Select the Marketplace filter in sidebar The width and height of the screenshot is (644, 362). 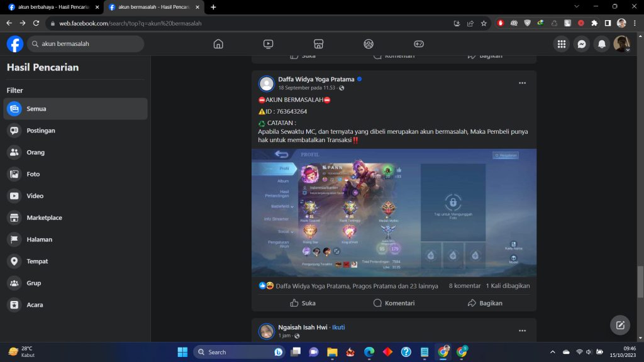coord(75,217)
